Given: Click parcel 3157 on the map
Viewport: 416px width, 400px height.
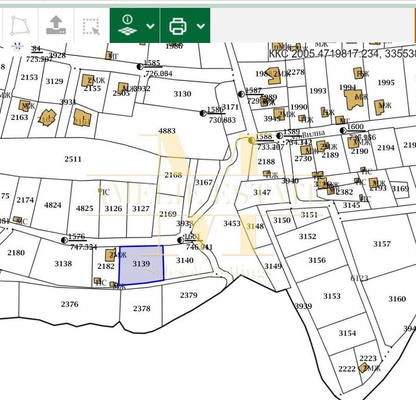Looking at the screenshot, I should point(382,244).
